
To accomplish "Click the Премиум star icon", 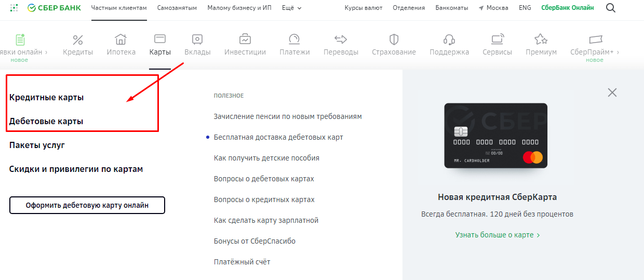I will tap(541, 39).
